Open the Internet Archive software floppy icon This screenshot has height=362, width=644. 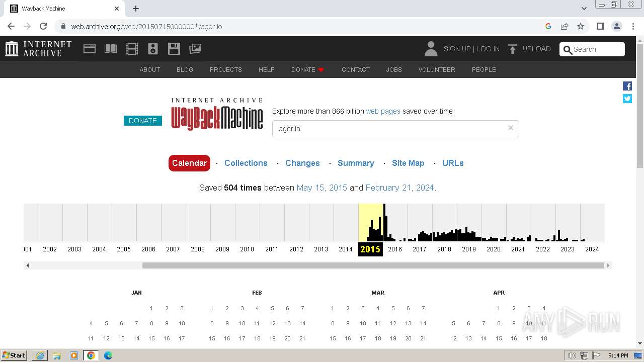coord(174,49)
